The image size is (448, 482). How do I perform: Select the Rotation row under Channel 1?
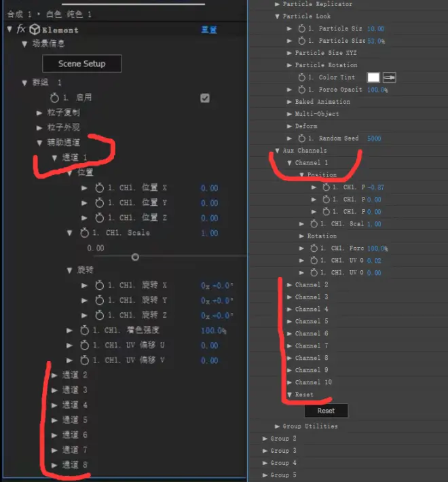pos(322,236)
